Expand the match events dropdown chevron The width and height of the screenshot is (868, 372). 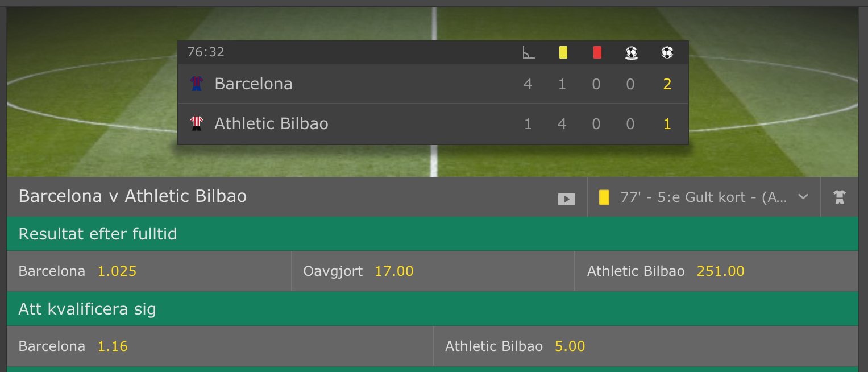coord(803,197)
